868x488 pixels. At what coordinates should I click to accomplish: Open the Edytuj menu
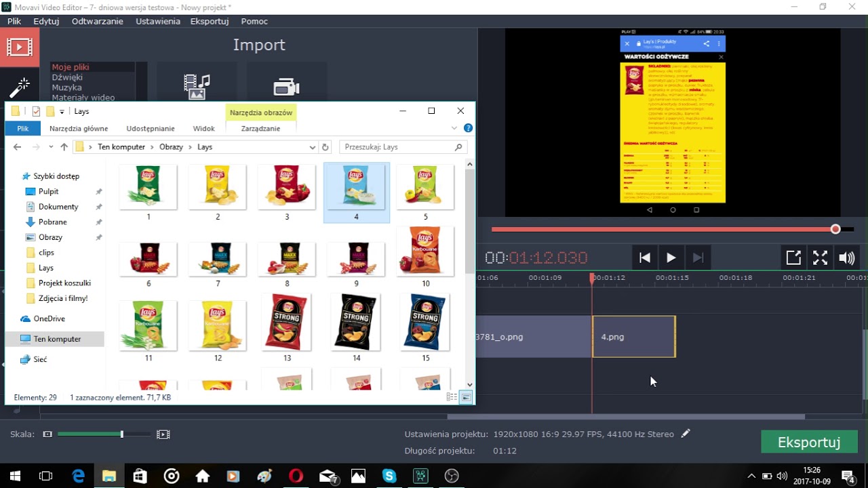pos(46,21)
